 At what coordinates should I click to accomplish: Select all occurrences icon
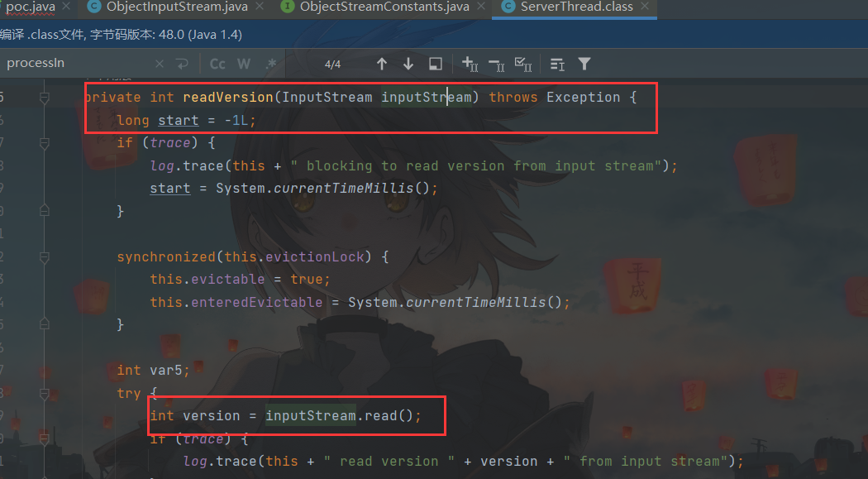(523, 64)
